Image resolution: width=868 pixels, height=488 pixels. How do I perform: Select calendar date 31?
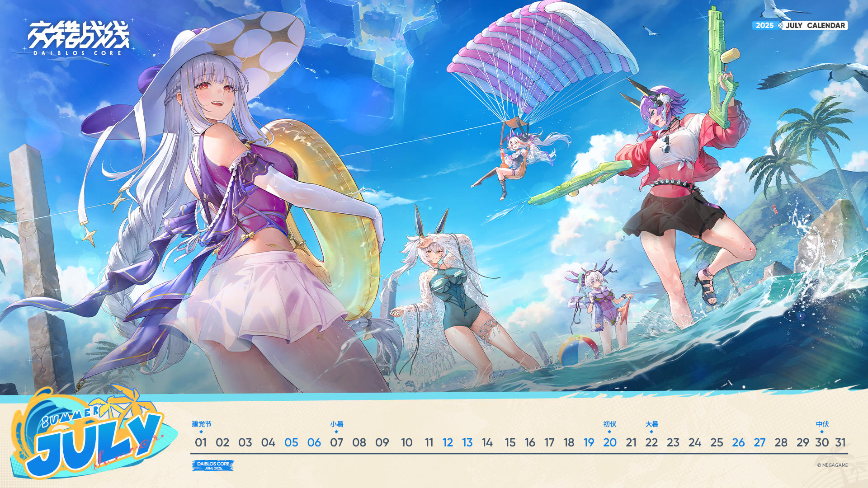point(840,442)
